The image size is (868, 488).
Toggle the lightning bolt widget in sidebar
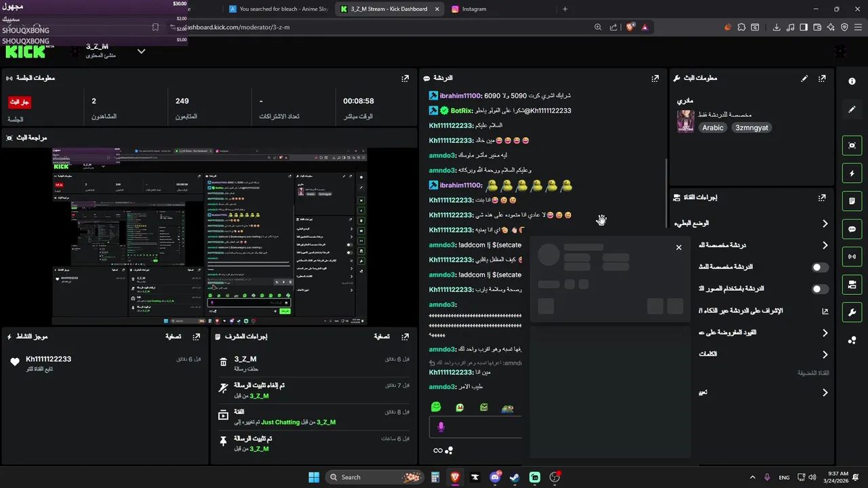pyautogui.click(x=852, y=174)
